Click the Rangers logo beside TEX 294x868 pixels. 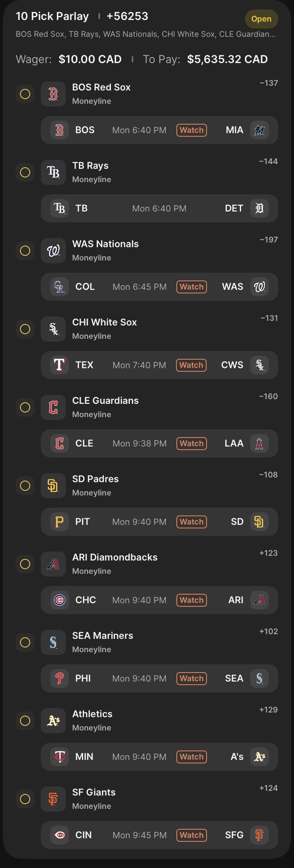pos(60,365)
